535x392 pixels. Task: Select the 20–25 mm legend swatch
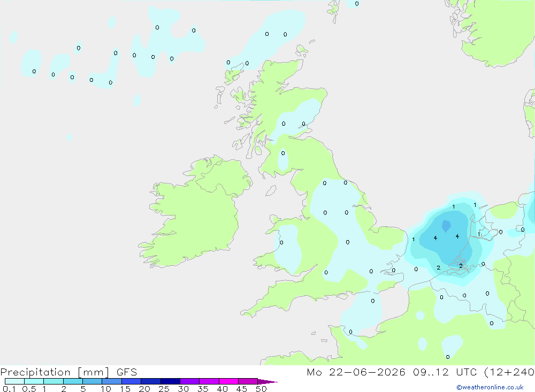[x=150, y=381]
